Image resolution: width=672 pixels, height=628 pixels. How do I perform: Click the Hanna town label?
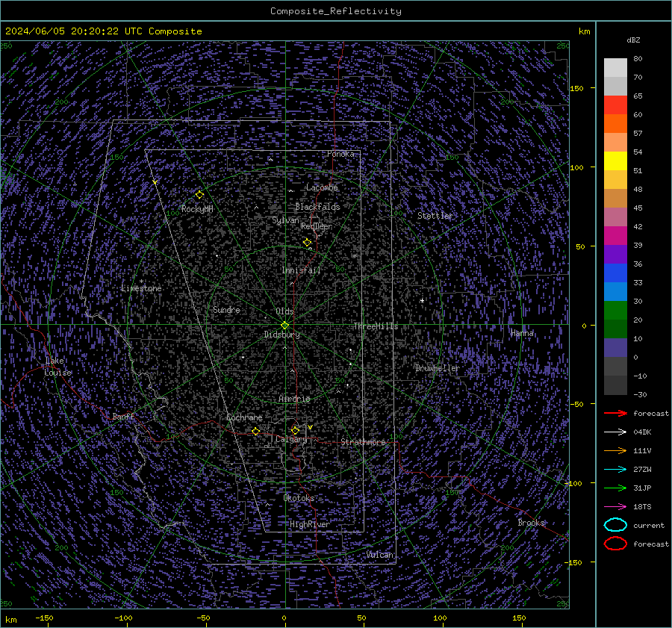click(x=522, y=332)
